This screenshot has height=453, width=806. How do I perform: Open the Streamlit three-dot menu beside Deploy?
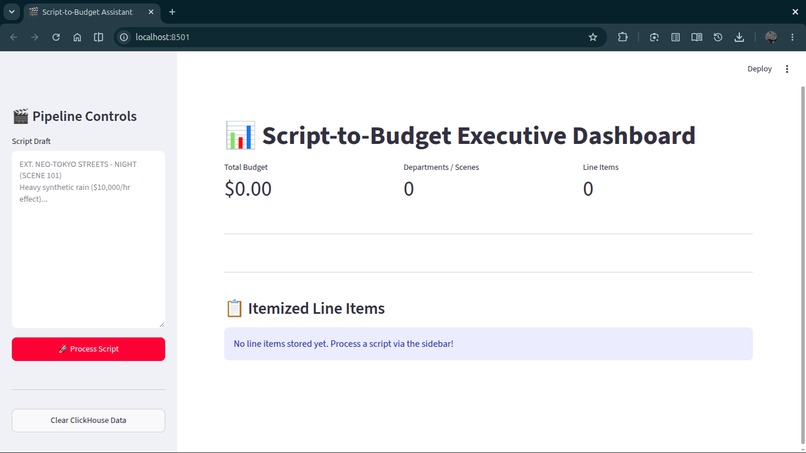tap(787, 69)
